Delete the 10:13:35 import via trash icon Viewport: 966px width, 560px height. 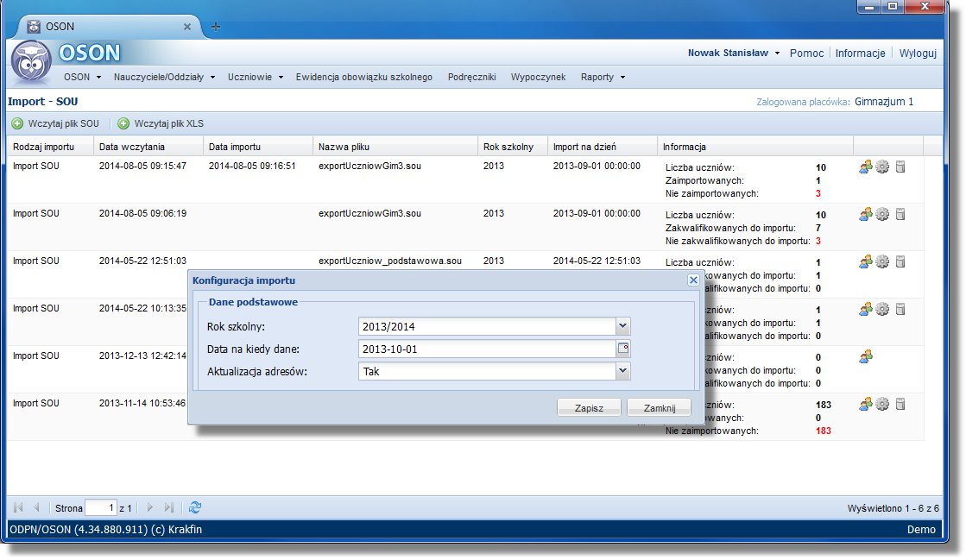(x=900, y=309)
